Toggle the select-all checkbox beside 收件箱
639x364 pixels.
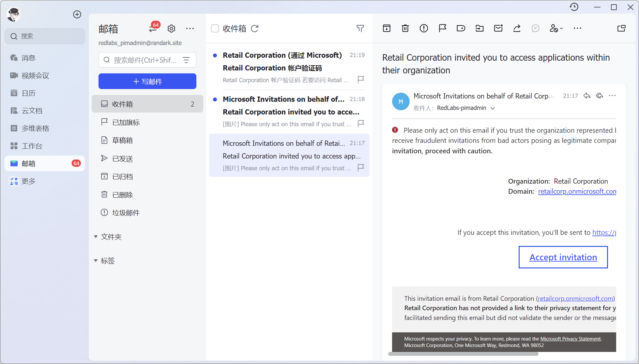point(215,29)
